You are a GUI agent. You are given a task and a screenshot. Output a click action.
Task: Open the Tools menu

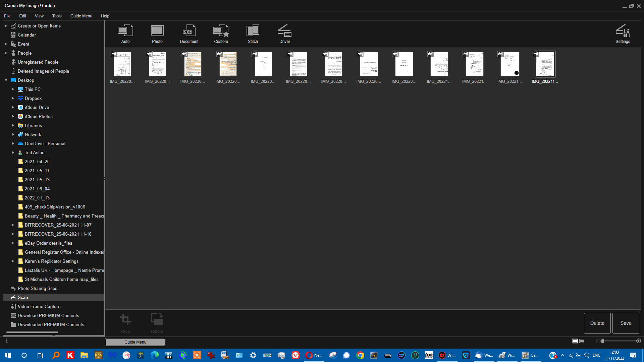click(x=57, y=16)
